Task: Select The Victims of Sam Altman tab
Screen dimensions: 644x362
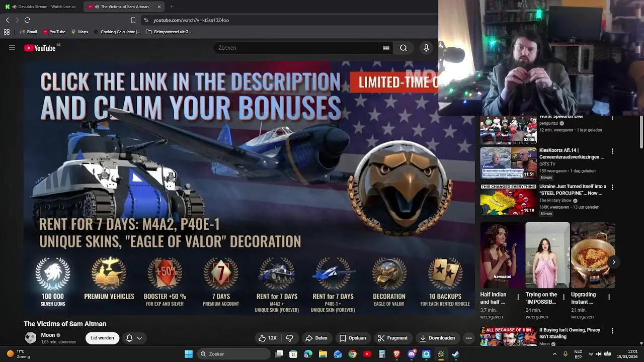Action: (123, 7)
